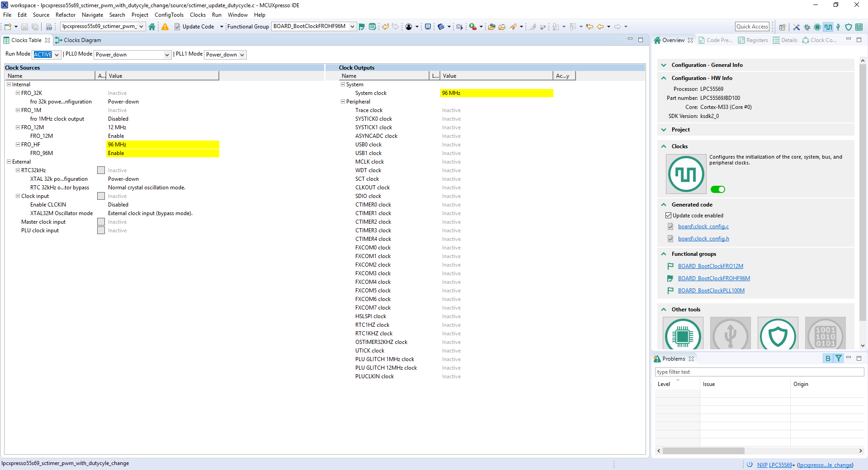This screenshot has width=868, height=470.
Task: Click the filter funnel icon in Problems panel
Action: (x=839, y=358)
